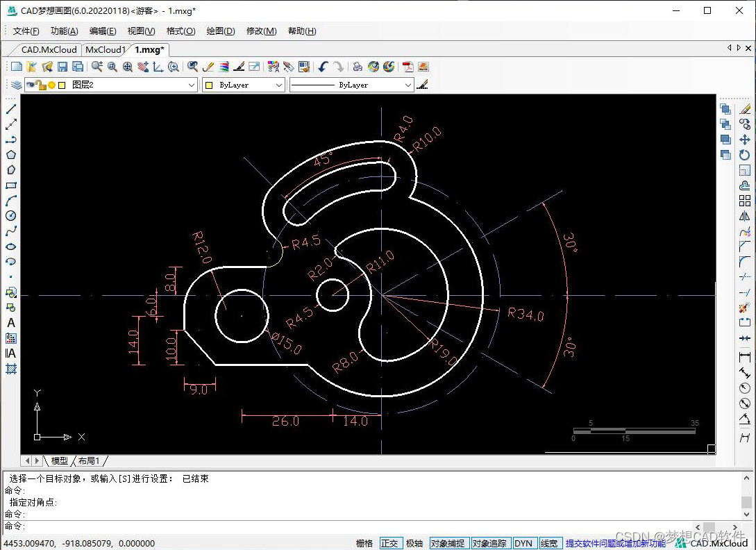The height and width of the screenshot is (550, 756).
Task: Select the Rectangle tool
Action: coord(11,185)
